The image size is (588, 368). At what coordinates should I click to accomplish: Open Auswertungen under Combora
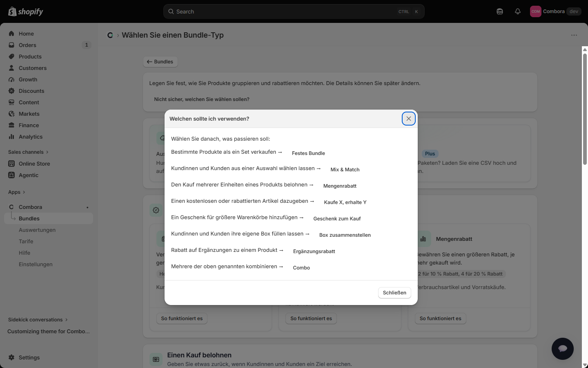pyautogui.click(x=37, y=230)
